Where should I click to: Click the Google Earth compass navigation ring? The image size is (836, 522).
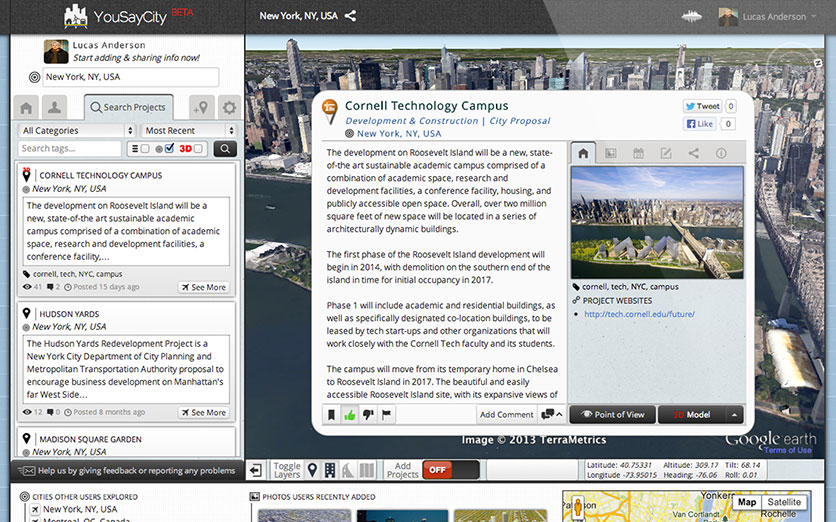pos(796,63)
